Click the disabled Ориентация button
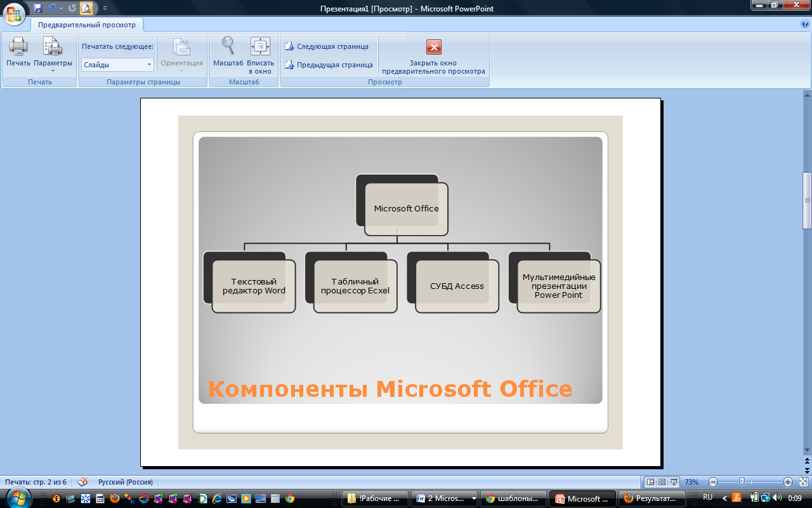This screenshot has height=508, width=812. 182,55
